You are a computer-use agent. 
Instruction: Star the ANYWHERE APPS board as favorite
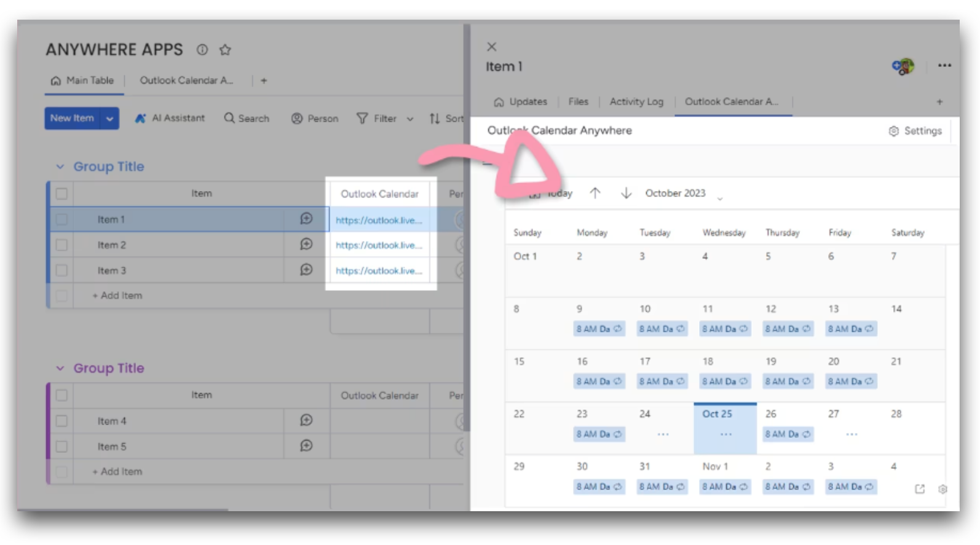click(x=225, y=50)
